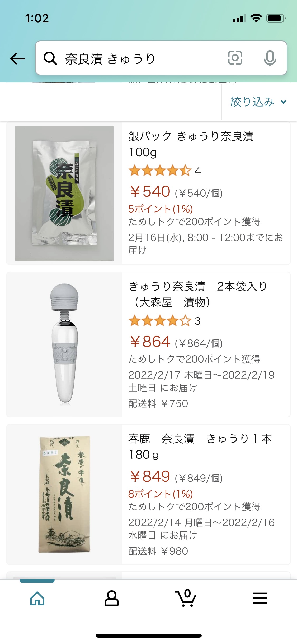The width and height of the screenshot is (297, 644).
Task: Open 銀パック きゅうり奈良漬 100g product title
Action: click(191, 144)
